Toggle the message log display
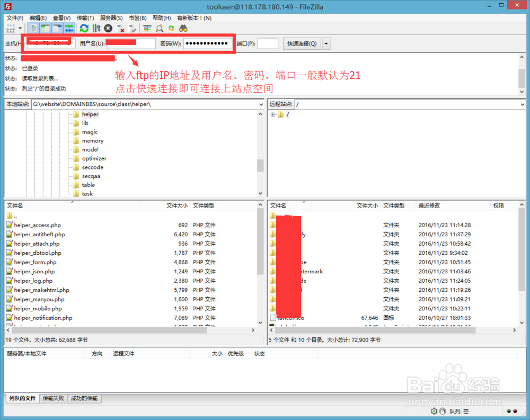This screenshot has width=530, height=420. pyautogui.click(x=32, y=28)
